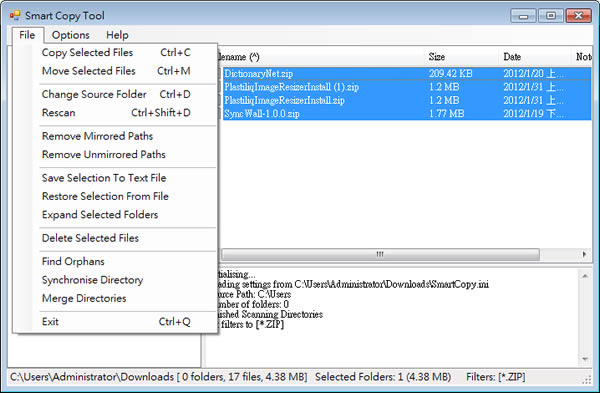This screenshot has height=393, width=600.
Task: Click the Smart Copy Tool title icon
Action: point(15,15)
